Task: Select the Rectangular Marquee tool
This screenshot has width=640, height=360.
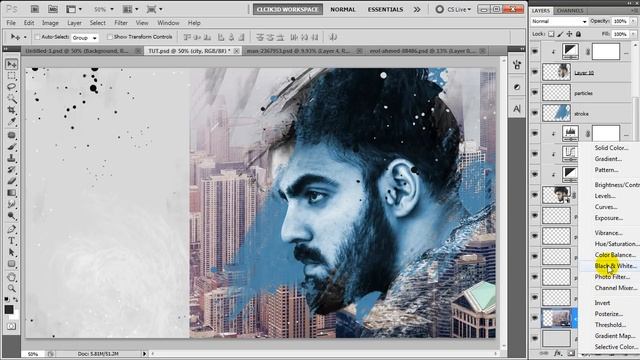Action: (x=11, y=76)
